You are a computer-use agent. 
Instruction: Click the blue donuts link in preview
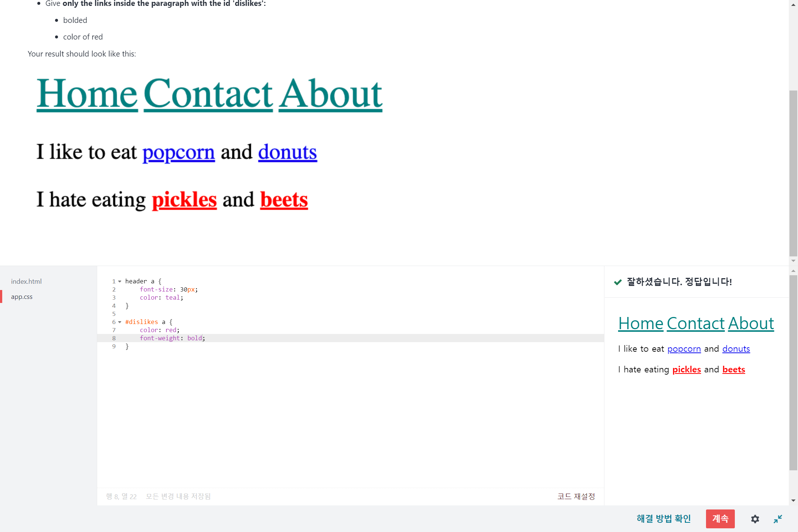736,349
